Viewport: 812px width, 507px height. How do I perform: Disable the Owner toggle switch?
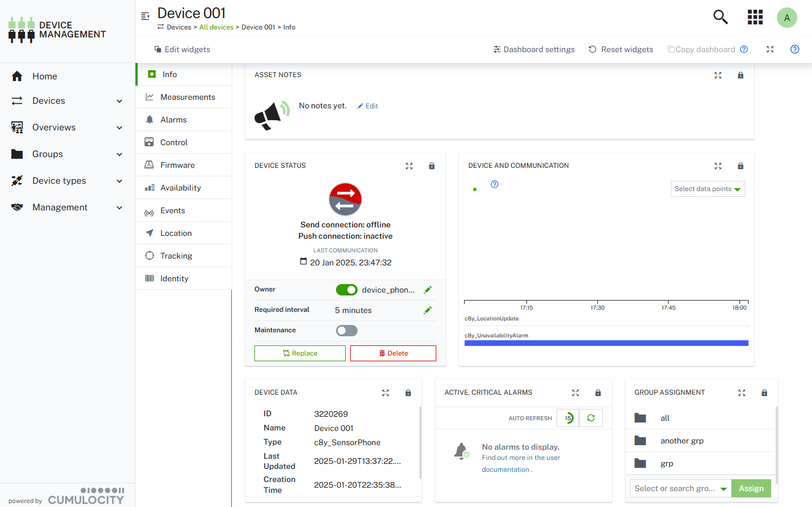pos(346,290)
